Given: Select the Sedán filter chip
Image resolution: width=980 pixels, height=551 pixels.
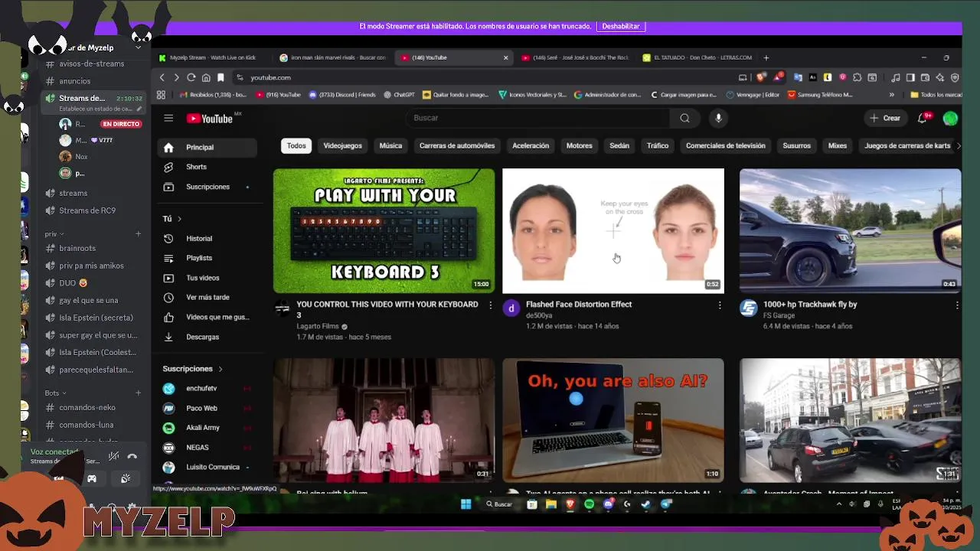Looking at the screenshot, I should [619, 145].
